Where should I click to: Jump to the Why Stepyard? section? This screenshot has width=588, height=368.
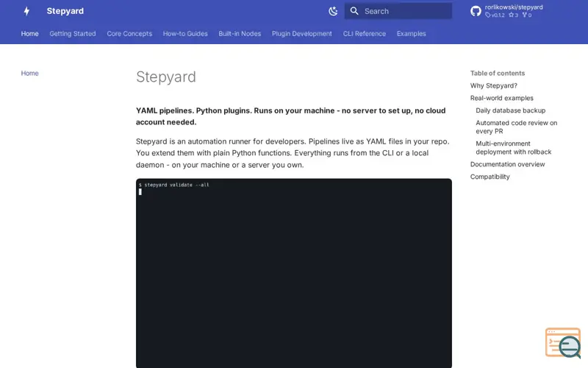click(x=493, y=85)
